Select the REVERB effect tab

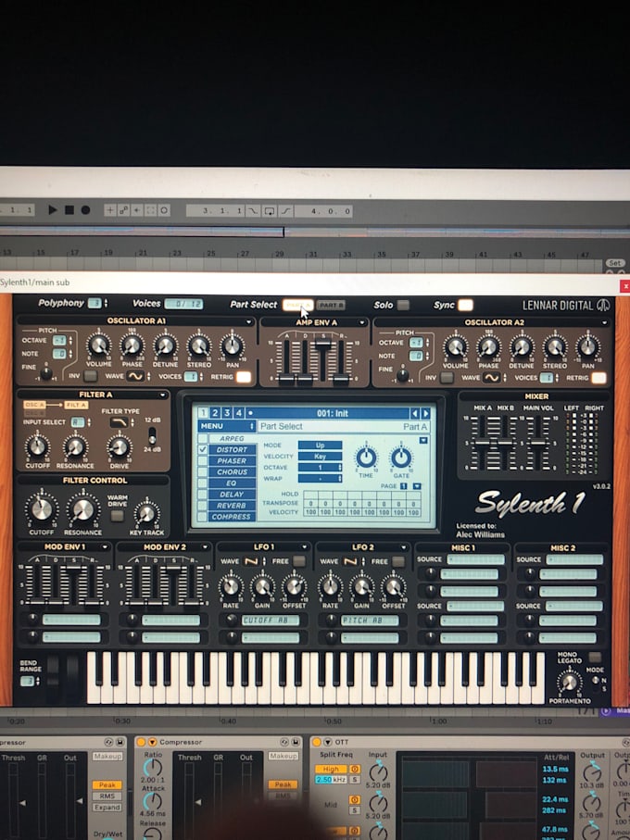pos(232,506)
